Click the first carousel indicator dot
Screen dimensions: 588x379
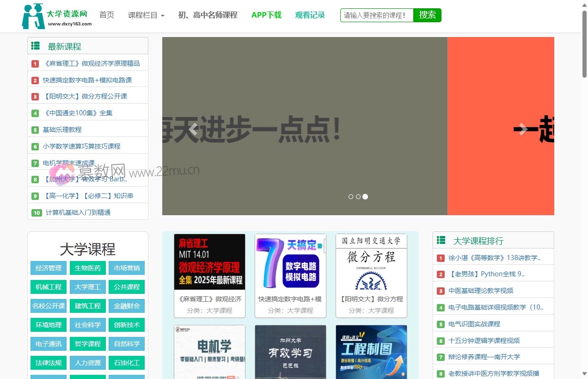pyautogui.click(x=351, y=197)
